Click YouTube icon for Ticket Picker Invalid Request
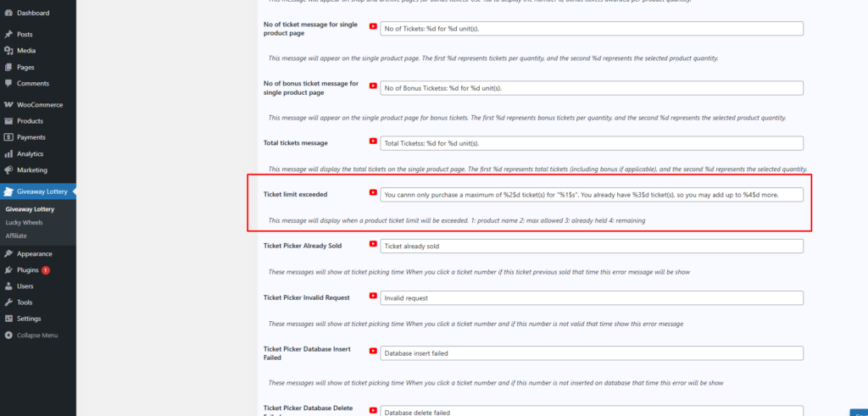The width and height of the screenshot is (868, 416). (373, 297)
